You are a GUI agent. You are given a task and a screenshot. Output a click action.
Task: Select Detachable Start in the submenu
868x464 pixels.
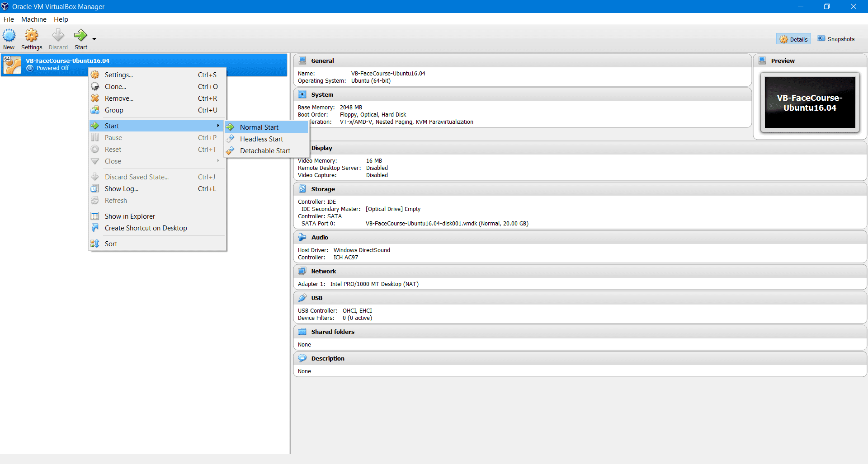click(267, 151)
